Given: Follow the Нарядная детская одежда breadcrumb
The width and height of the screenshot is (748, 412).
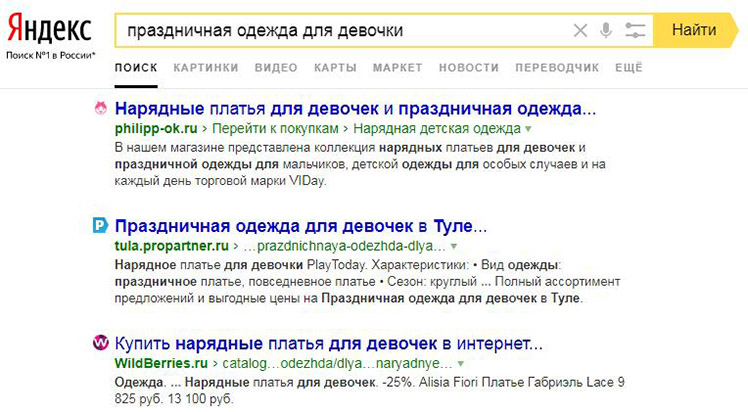Looking at the screenshot, I should pyautogui.click(x=437, y=129).
